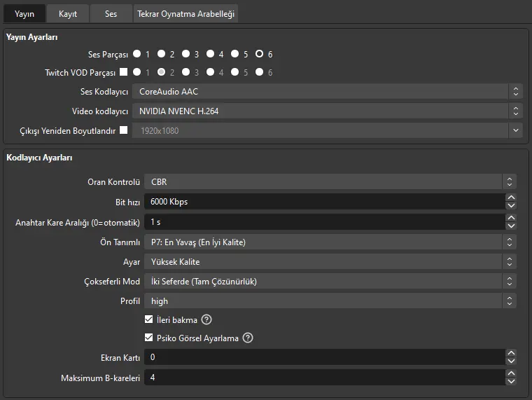
Task: Decrease Maksimum B-kareleri with down arrow
Action: [x=511, y=382]
